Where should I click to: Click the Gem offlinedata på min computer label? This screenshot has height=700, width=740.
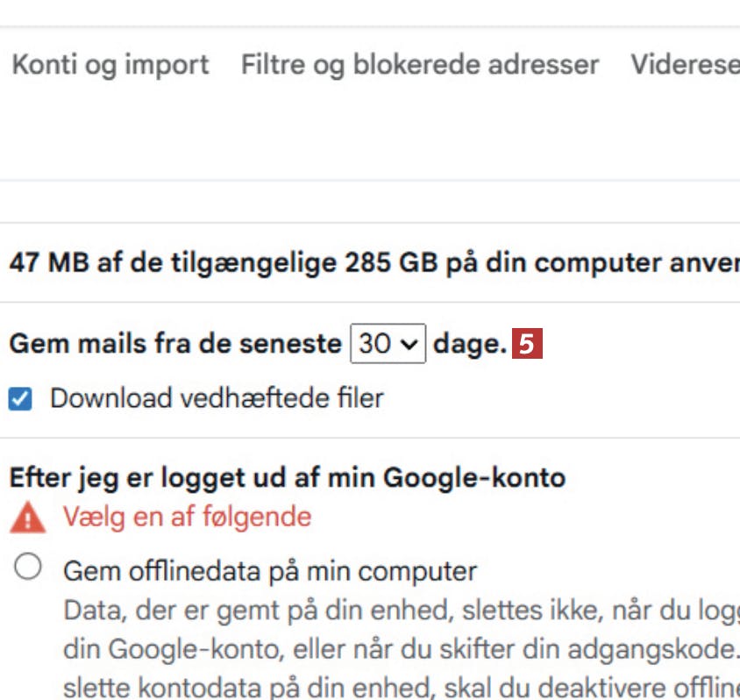click(270, 571)
